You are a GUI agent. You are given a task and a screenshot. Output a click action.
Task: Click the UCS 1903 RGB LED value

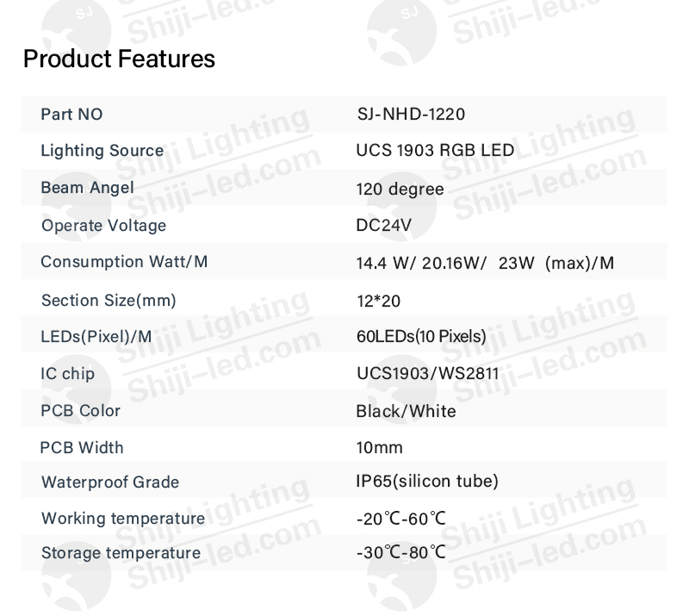click(x=435, y=151)
